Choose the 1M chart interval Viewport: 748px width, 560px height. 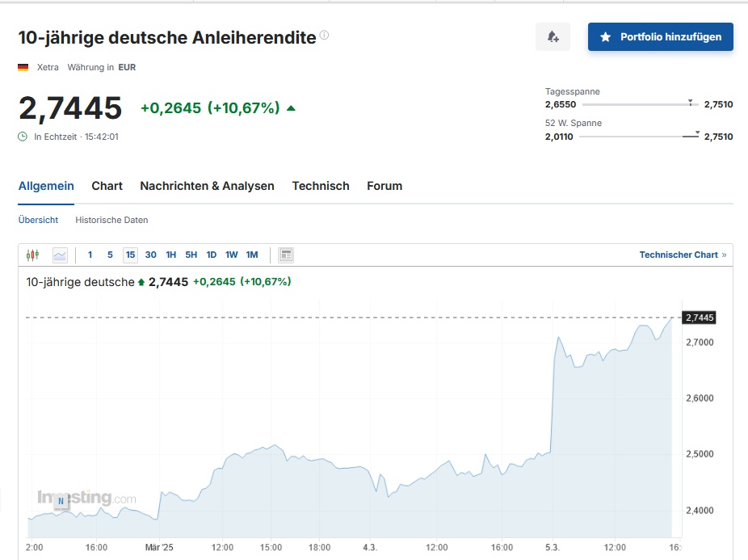pyautogui.click(x=252, y=255)
